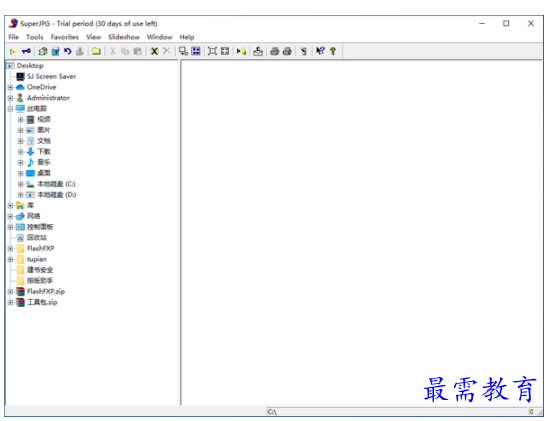Click the SuperJPG logo in title bar
The width and height of the screenshot is (545, 421).
pos(13,23)
